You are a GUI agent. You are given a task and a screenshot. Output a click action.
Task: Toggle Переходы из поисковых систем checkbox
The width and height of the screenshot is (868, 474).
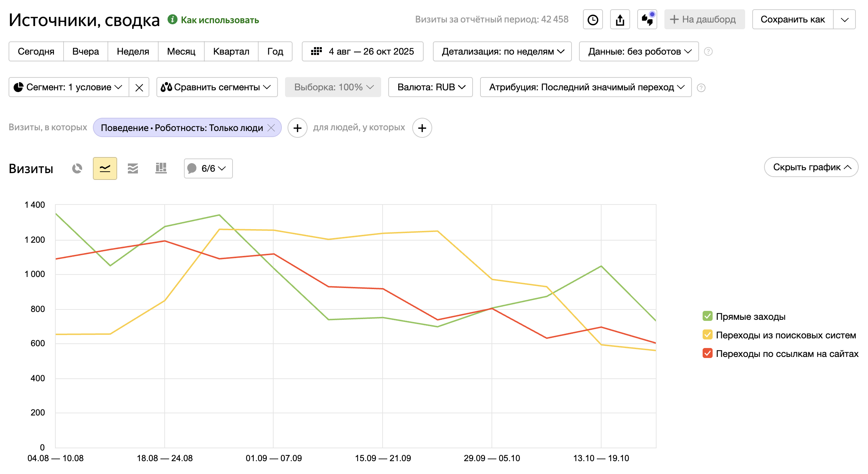coord(707,335)
